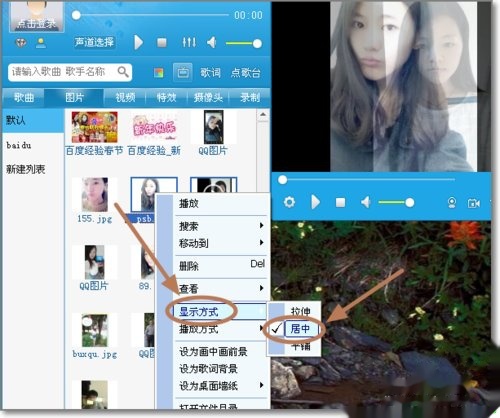The image size is (500, 418).
Task: Expand the 移动到 submenu
Action: click(221, 243)
